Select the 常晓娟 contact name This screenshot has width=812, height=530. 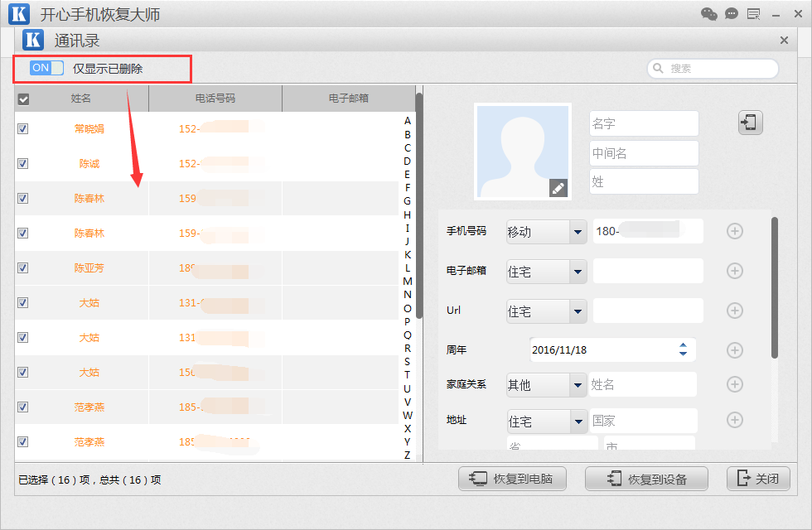(x=89, y=129)
